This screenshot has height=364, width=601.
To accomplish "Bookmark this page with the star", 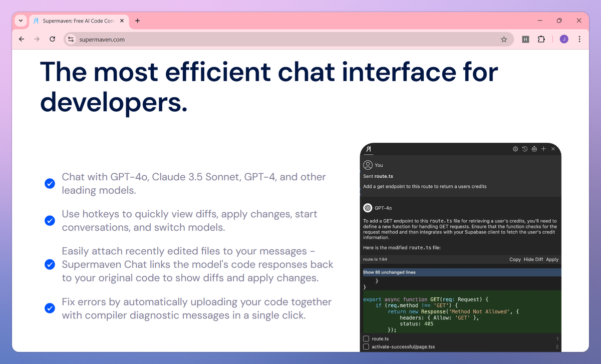I will (504, 39).
